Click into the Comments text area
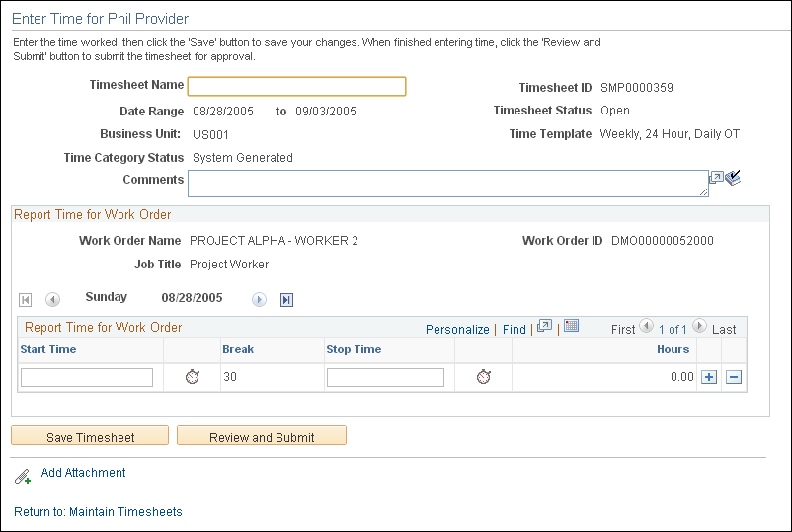This screenshot has height=532, width=792. tap(448, 184)
